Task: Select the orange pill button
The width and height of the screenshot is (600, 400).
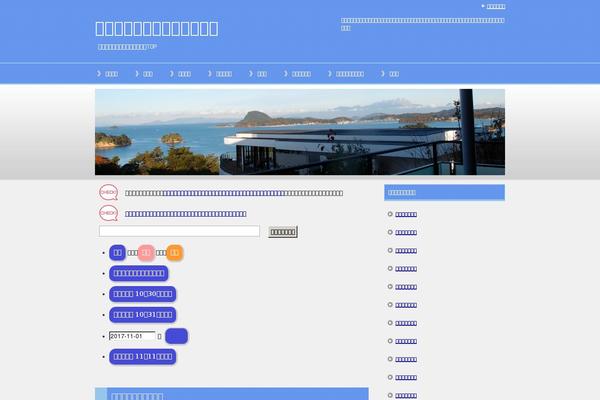Action: (x=174, y=253)
